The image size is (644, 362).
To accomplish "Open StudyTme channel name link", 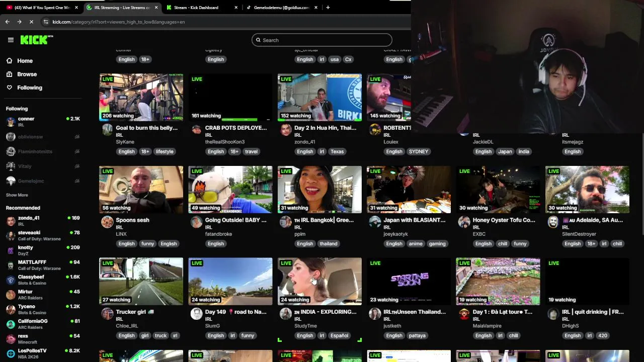I will coord(305,326).
